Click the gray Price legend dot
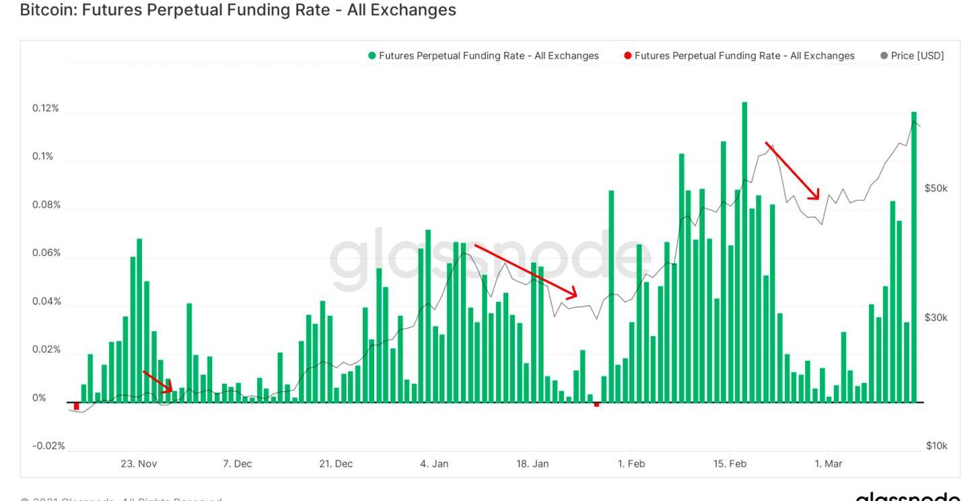This screenshot has width=980, height=501. (884, 56)
